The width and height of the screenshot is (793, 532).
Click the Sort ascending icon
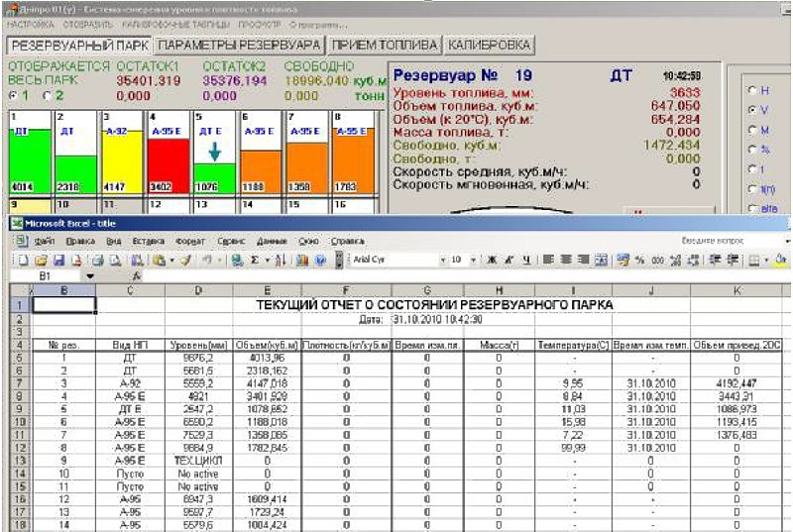281,261
